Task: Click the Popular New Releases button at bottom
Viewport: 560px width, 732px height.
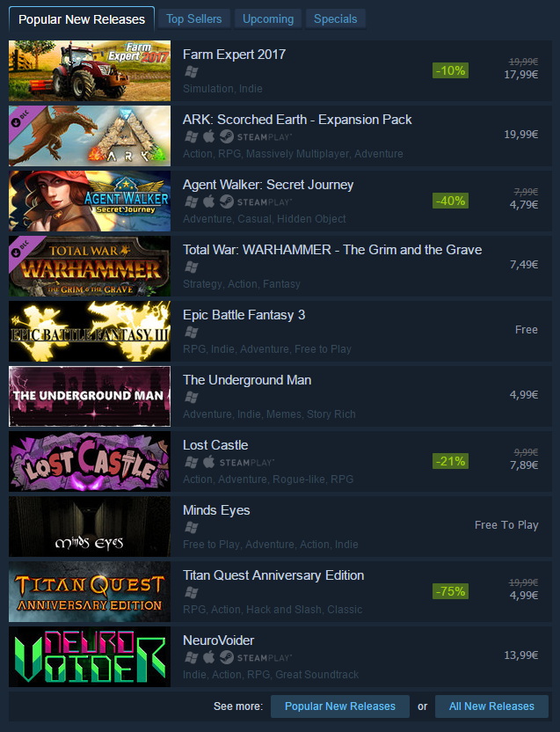Action: coord(340,706)
